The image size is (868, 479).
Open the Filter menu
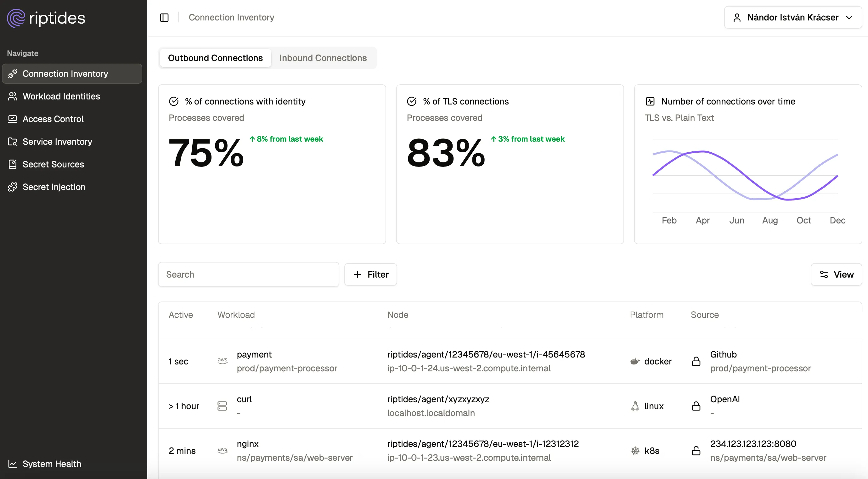coord(370,274)
